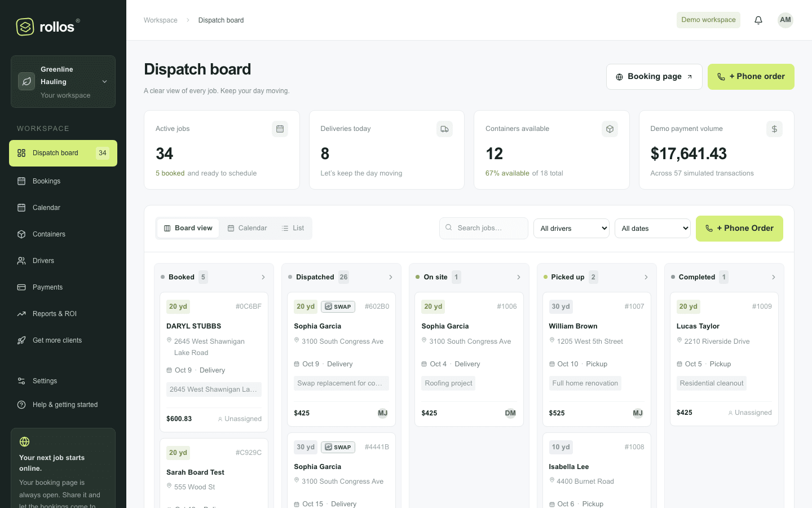Switch to the Calendar view tab
The height and width of the screenshot is (508, 812).
pyautogui.click(x=248, y=228)
